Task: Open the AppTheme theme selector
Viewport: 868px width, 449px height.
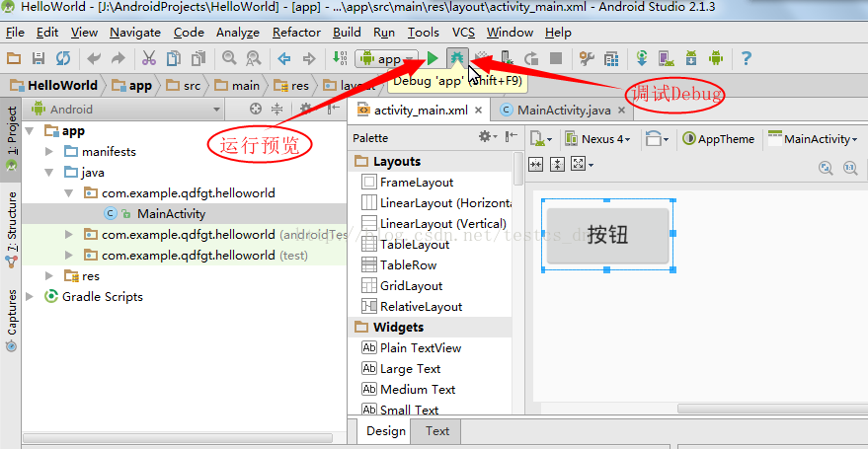Action: click(x=719, y=139)
